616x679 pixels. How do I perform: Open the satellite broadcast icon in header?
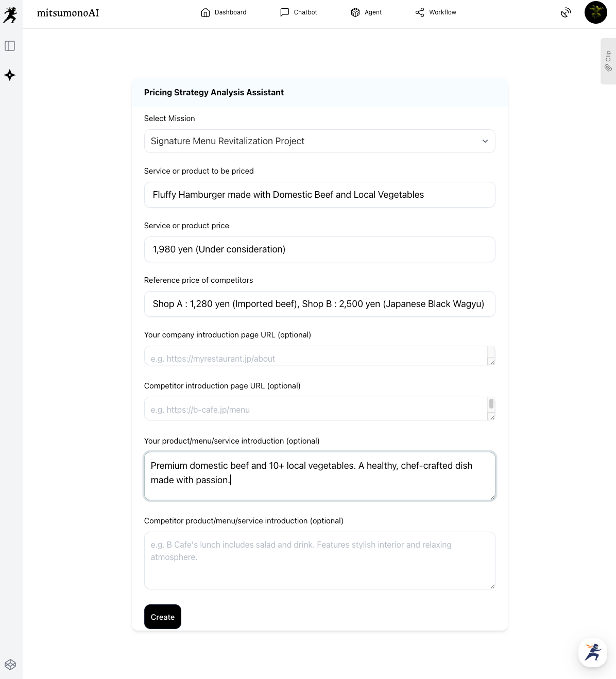pyautogui.click(x=566, y=12)
